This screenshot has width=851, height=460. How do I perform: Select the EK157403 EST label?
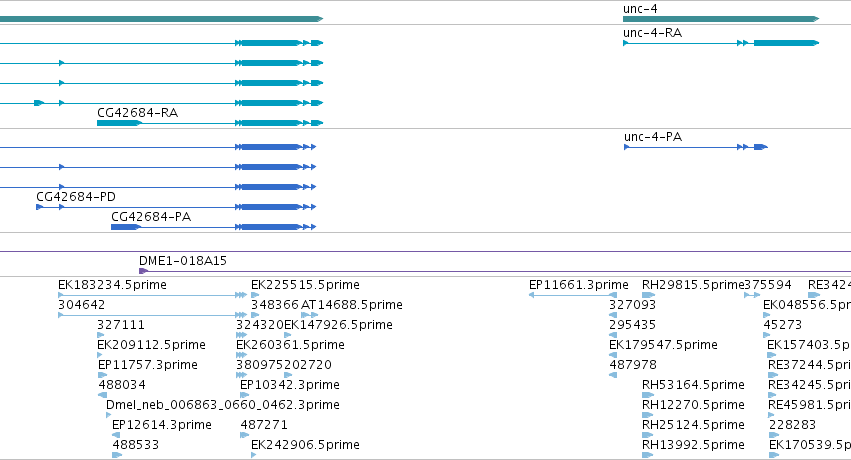pyautogui.click(x=809, y=345)
